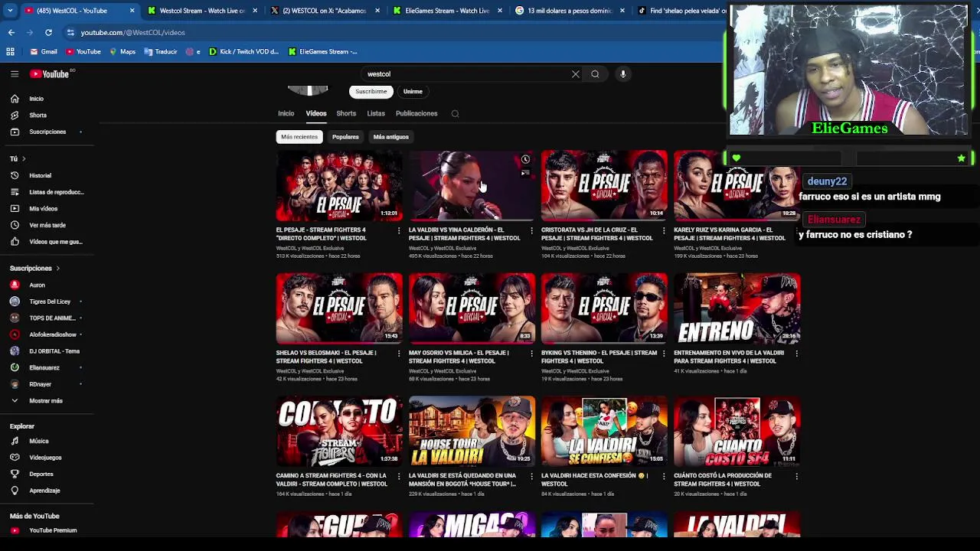Open the browser apps grid icon

(x=10, y=51)
